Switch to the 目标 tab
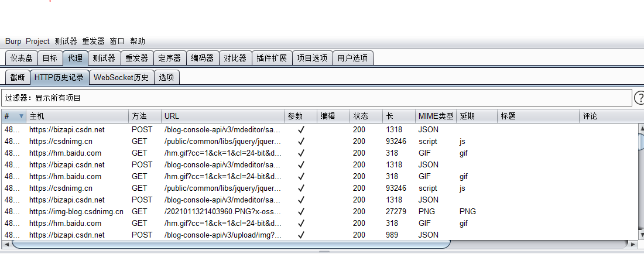Image resolution: width=644 pixels, height=254 pixels. point(50,58)
